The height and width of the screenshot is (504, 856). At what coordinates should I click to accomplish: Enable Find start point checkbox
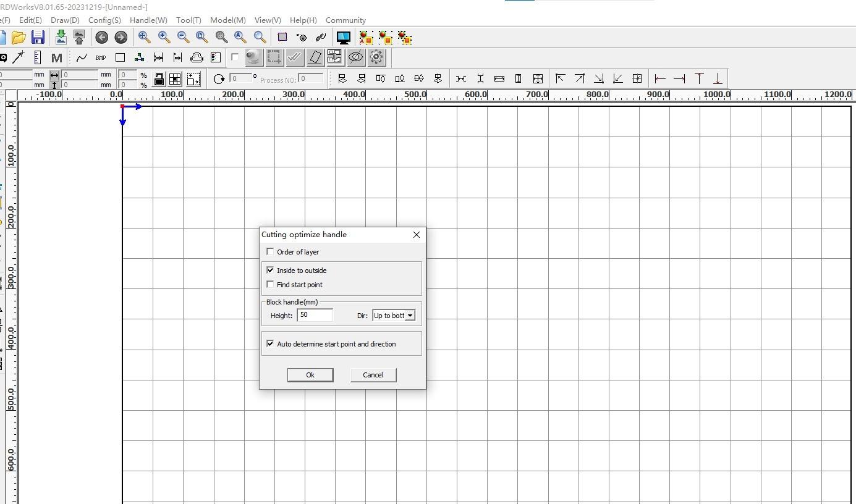(270, 284)
